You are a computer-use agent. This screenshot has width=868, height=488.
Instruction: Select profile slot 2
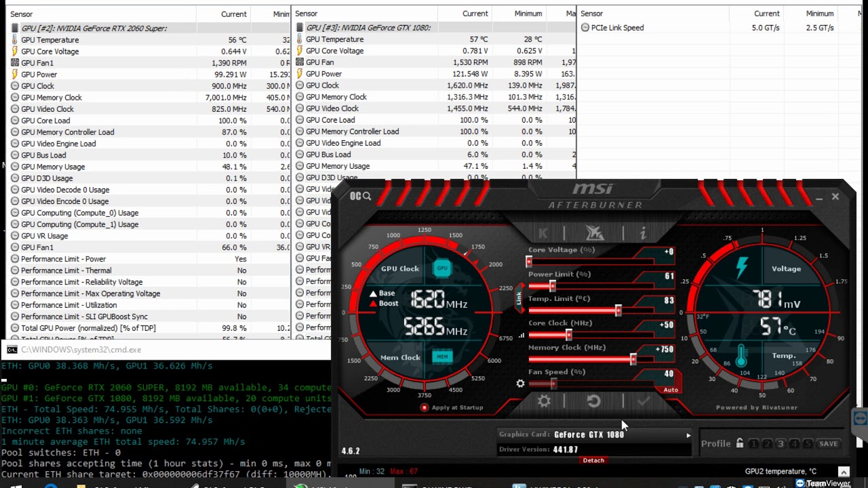pos(767,444)
